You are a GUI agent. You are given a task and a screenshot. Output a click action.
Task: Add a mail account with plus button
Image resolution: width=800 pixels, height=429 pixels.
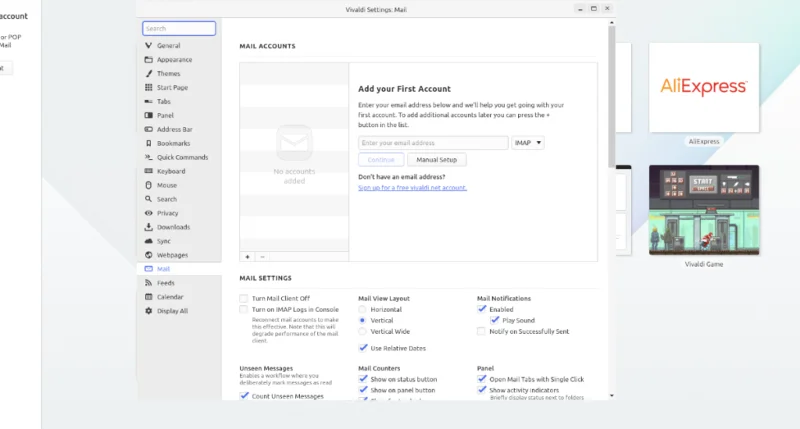[247, 257]
